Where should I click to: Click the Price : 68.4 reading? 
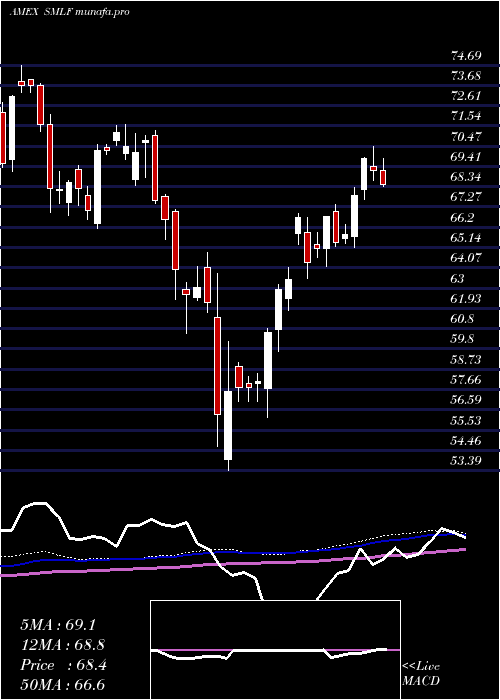click(x=63, y=665)
